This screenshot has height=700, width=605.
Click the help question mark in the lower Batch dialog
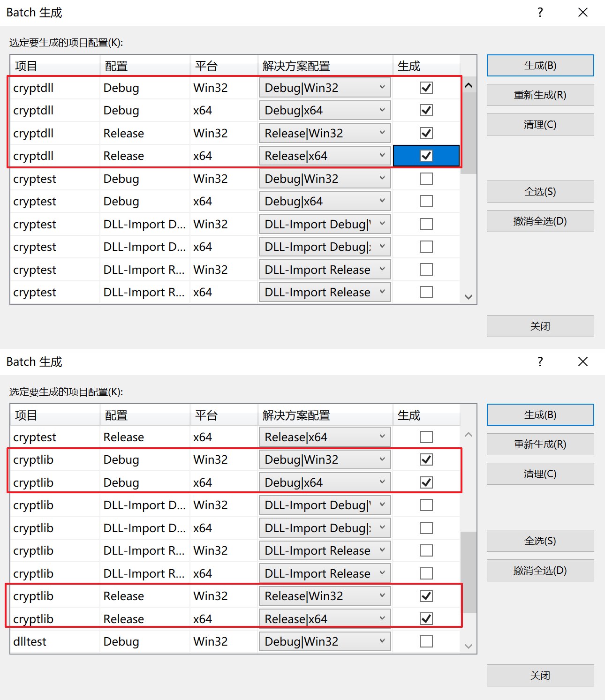[x=540, y=361]
